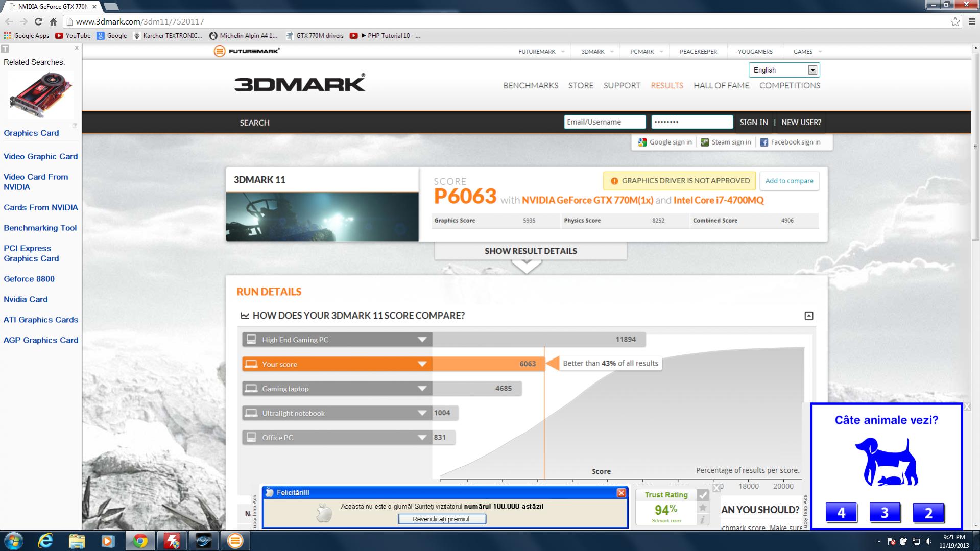This screenshot has width=980, height=551.
Task: Click Revendicati premiul button
Action: pyautogui.click(x=442, y=519)
